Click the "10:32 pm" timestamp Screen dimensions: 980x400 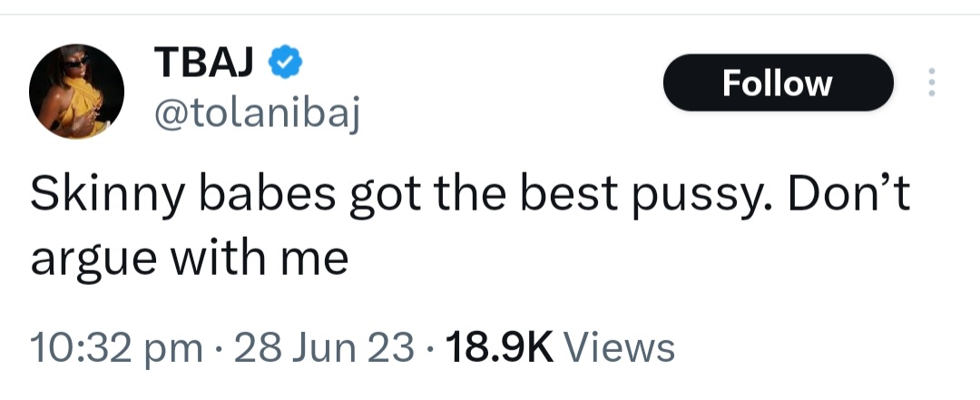point(116,347)
